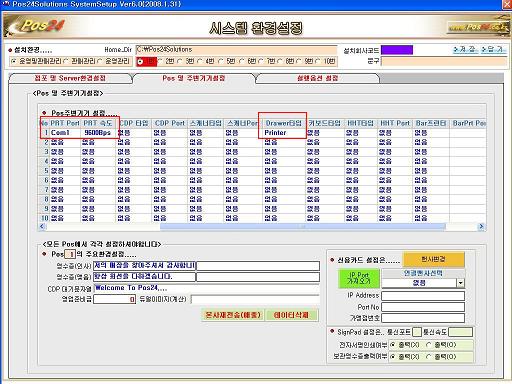The height and width of the screenshot is (384, 512).
Task: Choose POS number 2번 radio
Action: tap(160, 61)
